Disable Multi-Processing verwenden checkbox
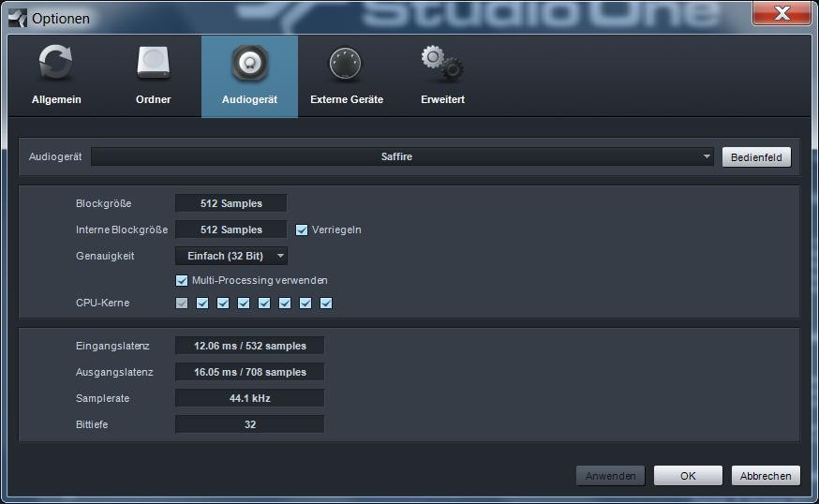The height and width of the screenshot is (504, 819). pyautogui.click(x=181, y=280)
